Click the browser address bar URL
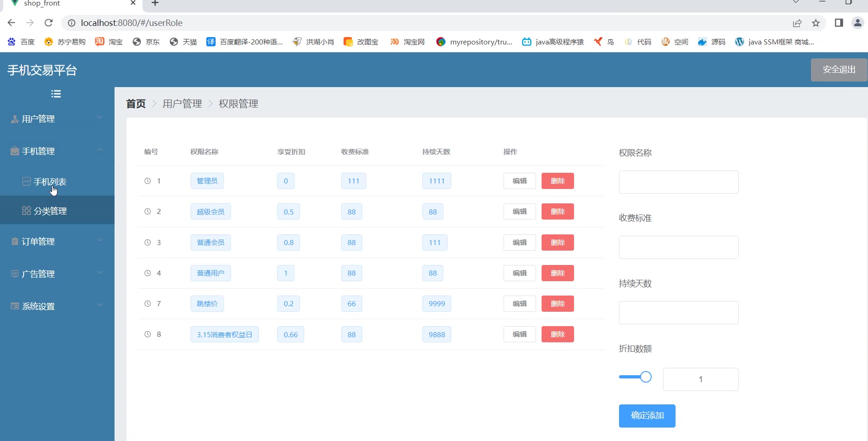The height and width of the screenshot is (441, 868). 132,23
